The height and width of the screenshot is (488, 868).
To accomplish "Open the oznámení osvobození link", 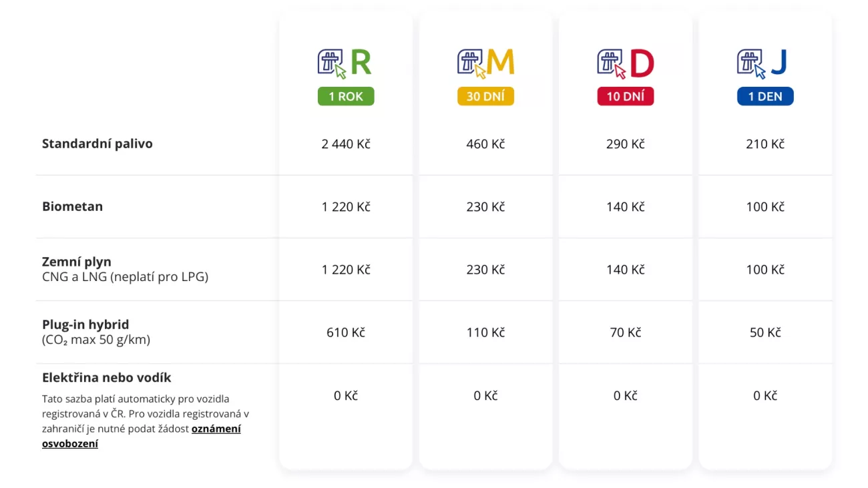I will [x=216, y=429].
